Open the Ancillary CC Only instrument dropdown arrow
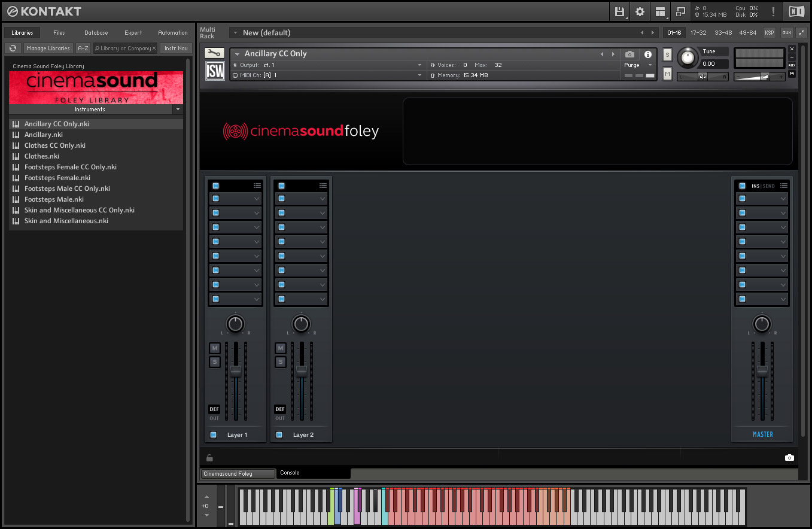 238,54
